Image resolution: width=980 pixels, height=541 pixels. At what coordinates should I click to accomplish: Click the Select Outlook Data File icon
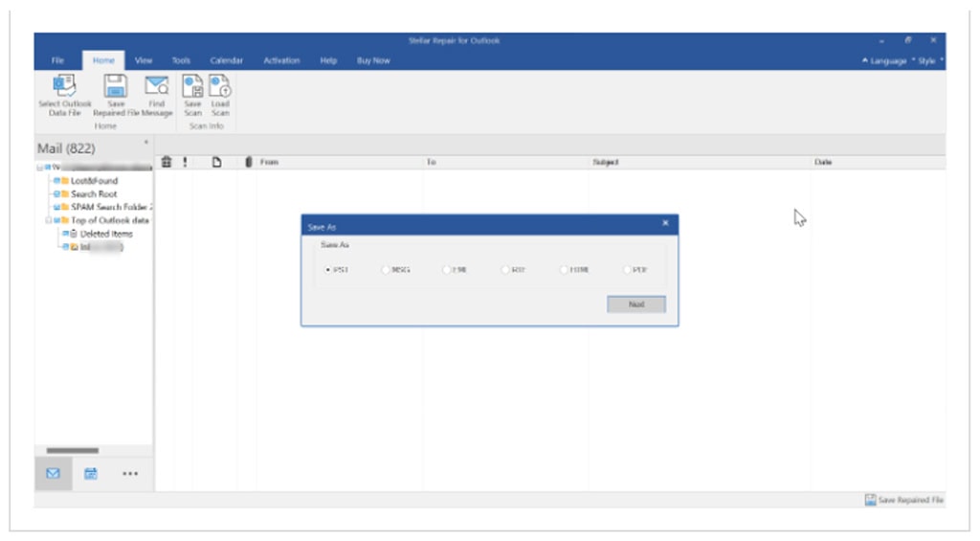tap(64, 85)
